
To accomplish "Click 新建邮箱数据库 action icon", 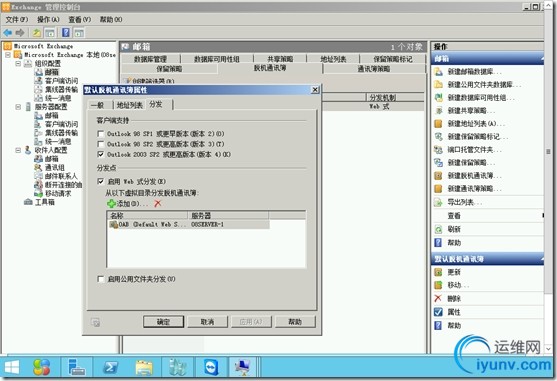I will click(438, 71).
